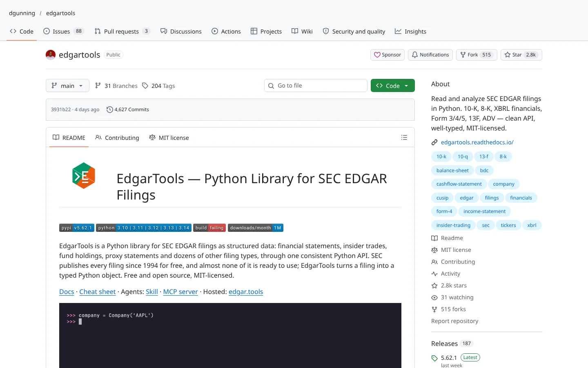Click the dgunning owner avatar

pos(51,55)
